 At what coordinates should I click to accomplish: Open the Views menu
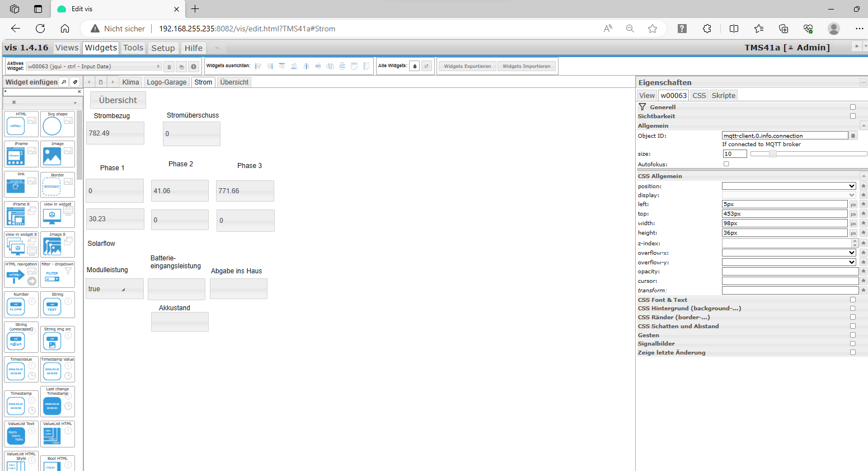67,48
